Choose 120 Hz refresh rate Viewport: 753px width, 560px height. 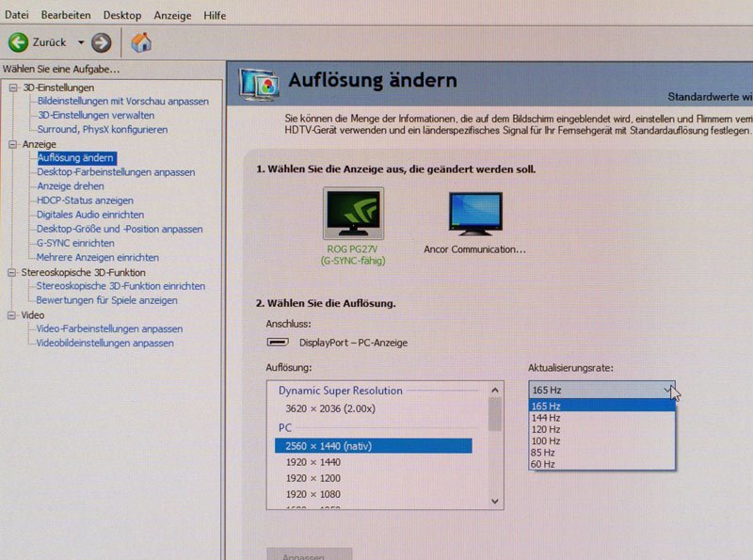[601, 429]
